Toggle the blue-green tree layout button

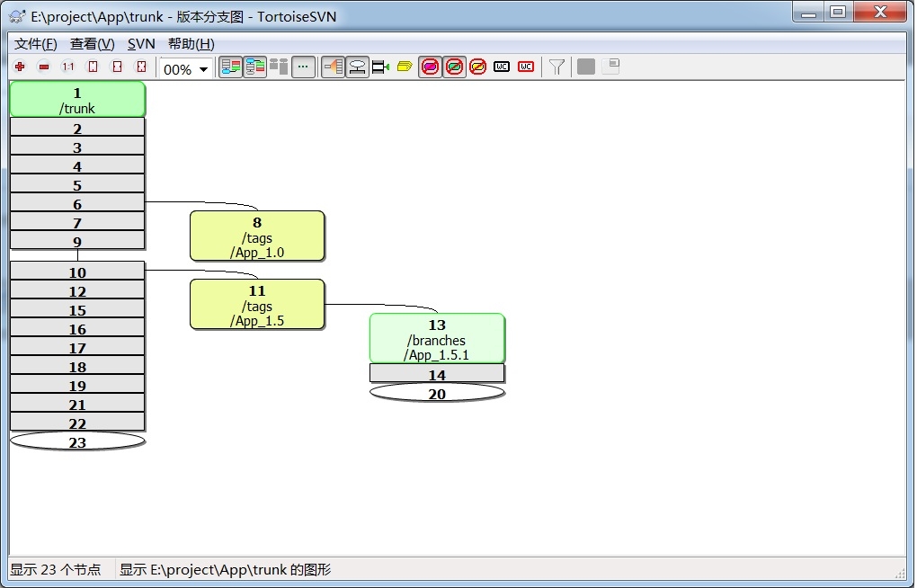[255, 67]
